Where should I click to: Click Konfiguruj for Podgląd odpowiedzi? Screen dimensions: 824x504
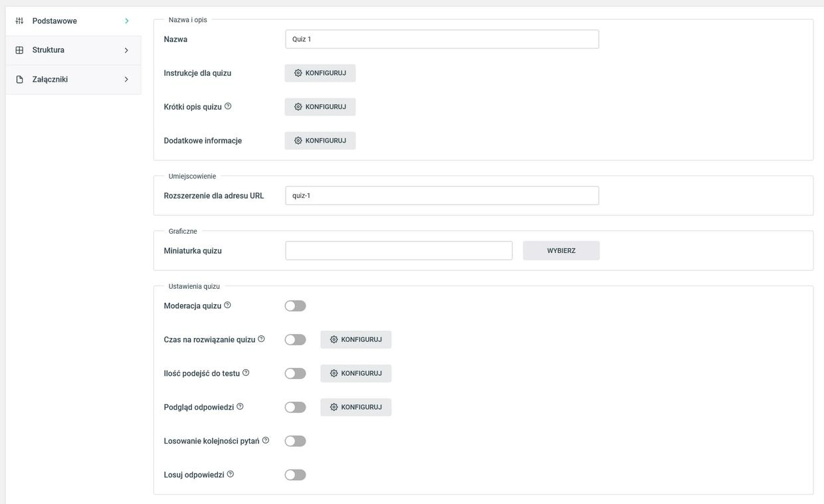(x=356, y=408)
